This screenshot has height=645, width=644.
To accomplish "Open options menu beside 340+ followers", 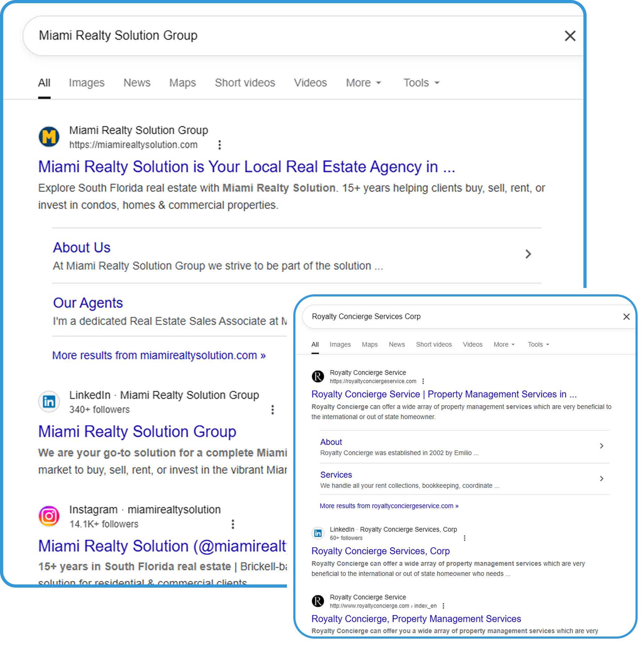I will [x=272, y=410].
